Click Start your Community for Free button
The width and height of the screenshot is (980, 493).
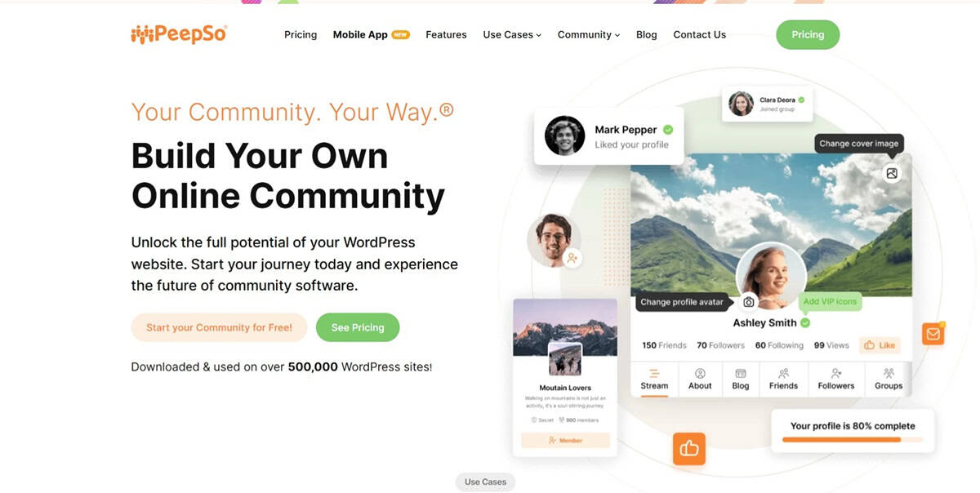(219, 327)
